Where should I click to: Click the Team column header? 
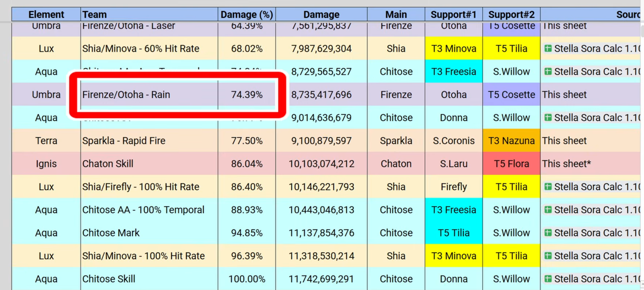149,14
